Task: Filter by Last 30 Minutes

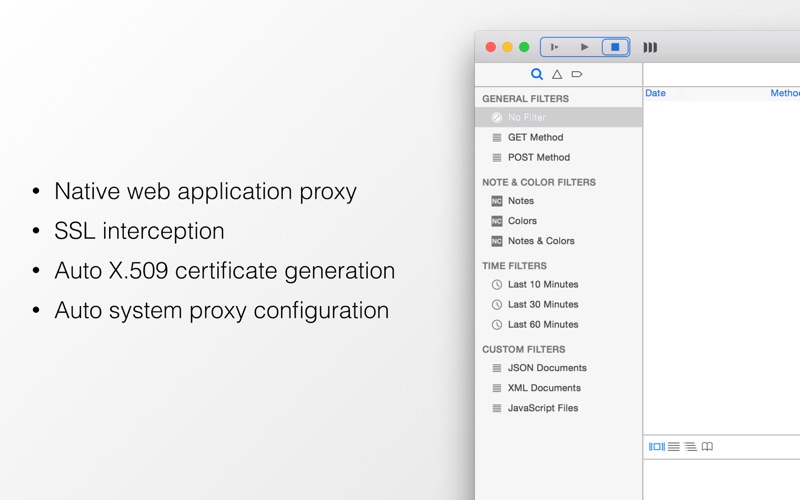Action: [x=543, y=304]
